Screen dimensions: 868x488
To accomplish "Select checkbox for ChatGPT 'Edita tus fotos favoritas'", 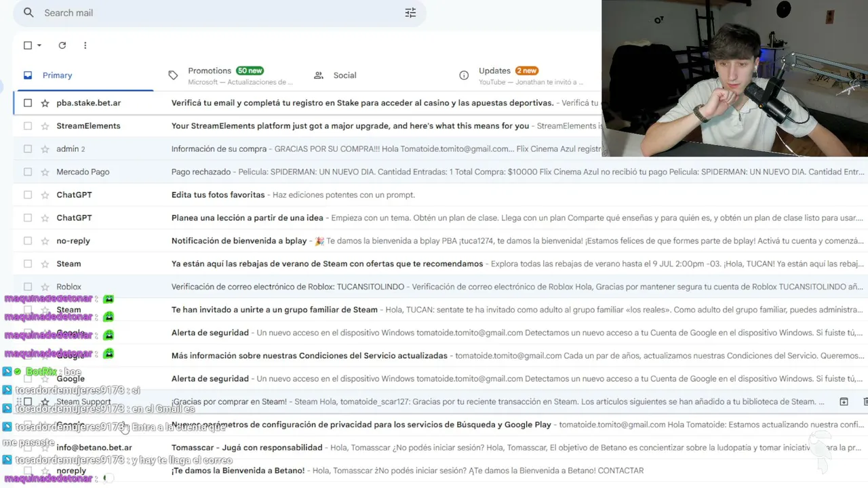I will pos(28,195).
